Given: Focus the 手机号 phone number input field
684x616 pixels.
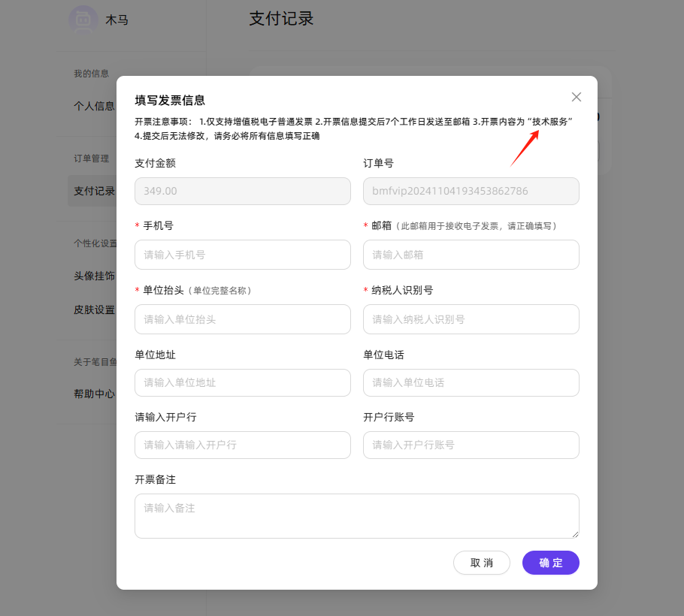Looking at the screenshot, I should click(x=243, y=255).
